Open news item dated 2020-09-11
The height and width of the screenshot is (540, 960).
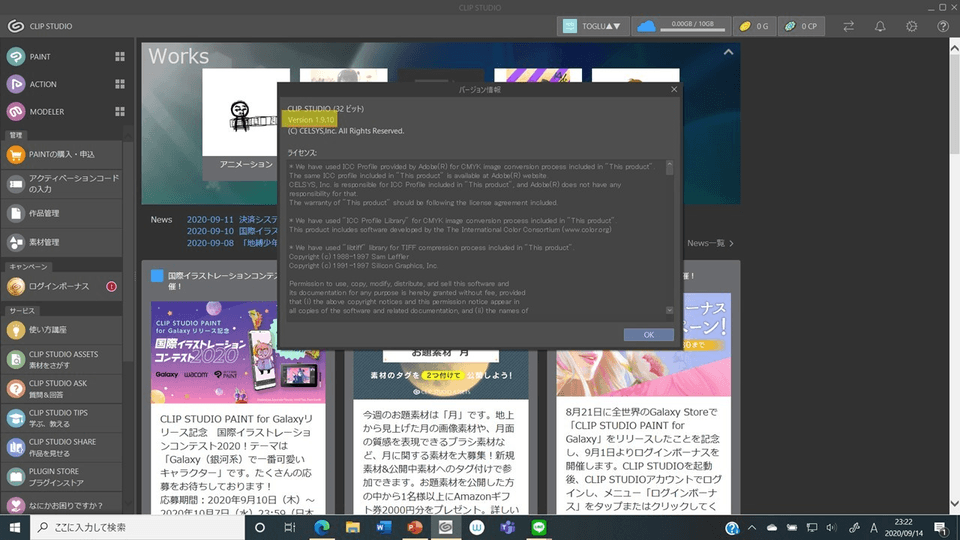point(232,219)
